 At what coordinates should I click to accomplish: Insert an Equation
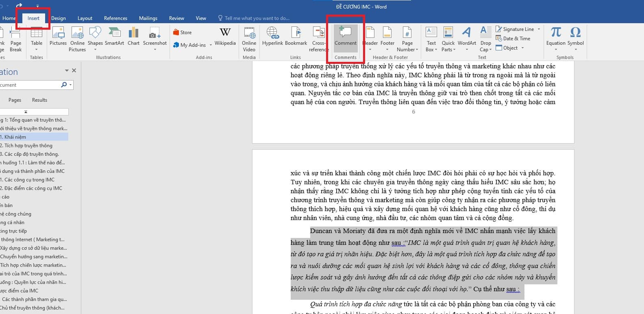tap(556, 39)
